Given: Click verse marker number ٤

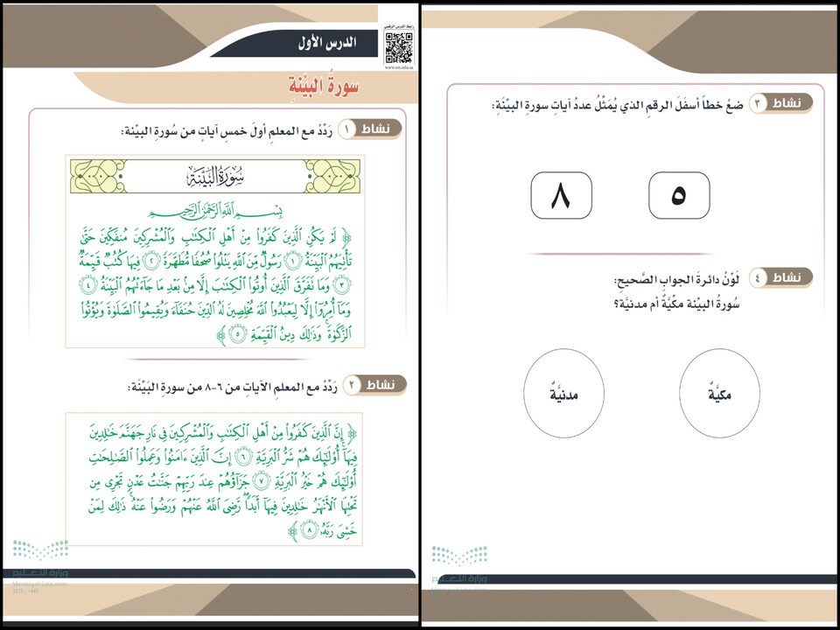Looking at the screenshot, I should 87,284.
